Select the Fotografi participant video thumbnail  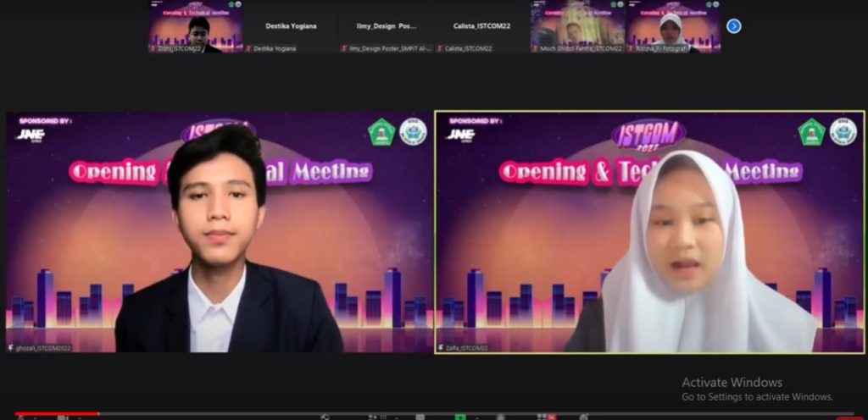tap(674, 26)
